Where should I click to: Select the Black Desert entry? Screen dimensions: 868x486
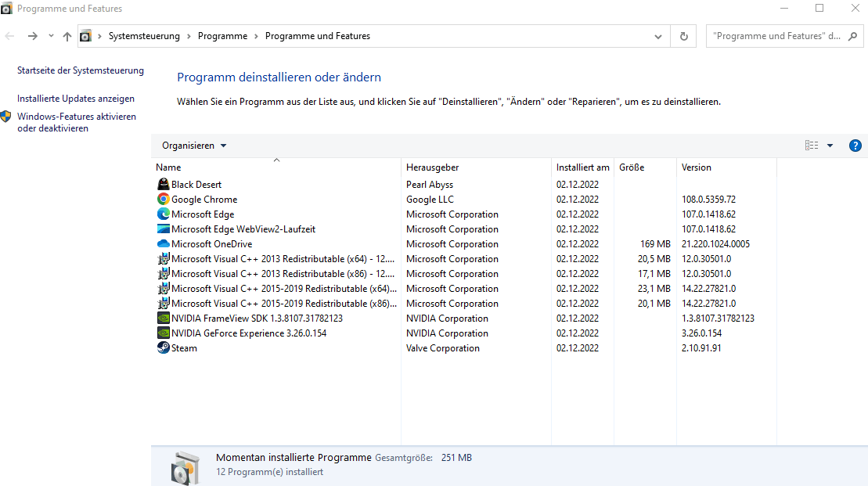(196, 185)
